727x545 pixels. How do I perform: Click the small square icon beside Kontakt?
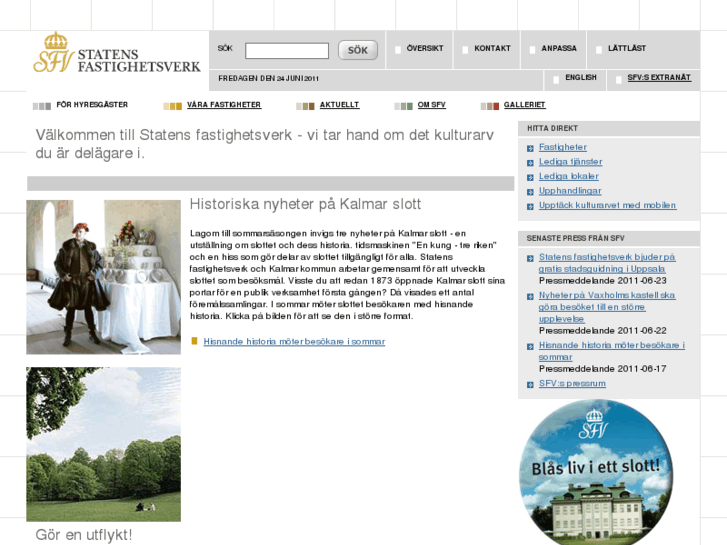465,50
